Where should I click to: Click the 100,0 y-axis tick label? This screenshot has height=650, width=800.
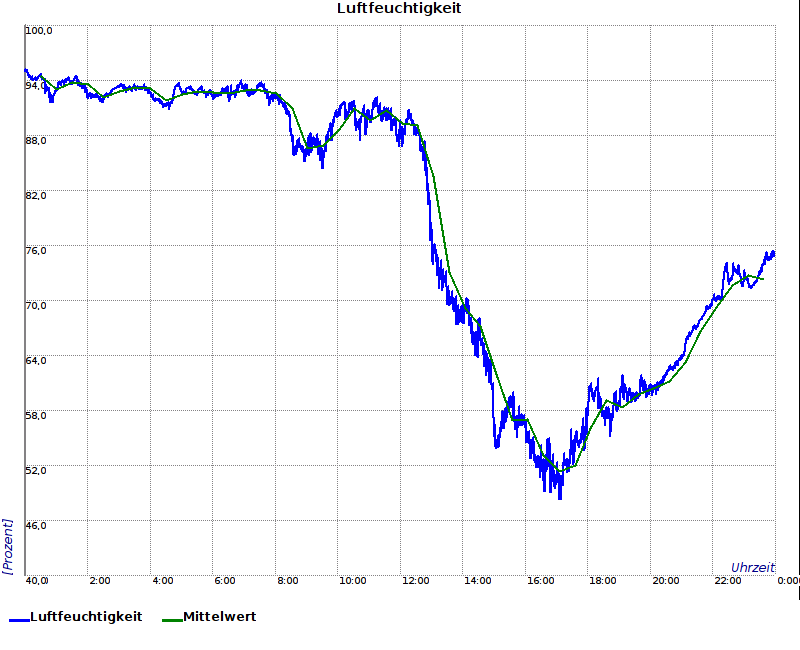(39, 31)
